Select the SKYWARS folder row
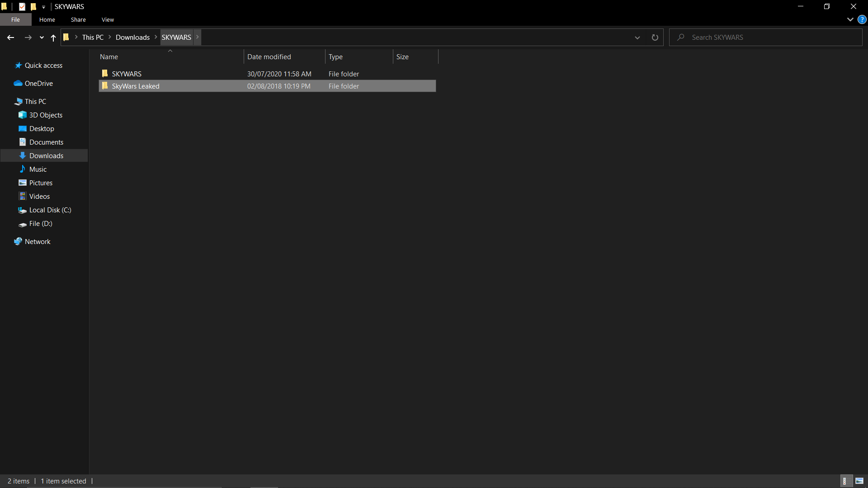Viewport: 868px width, 488px height. 127,74
